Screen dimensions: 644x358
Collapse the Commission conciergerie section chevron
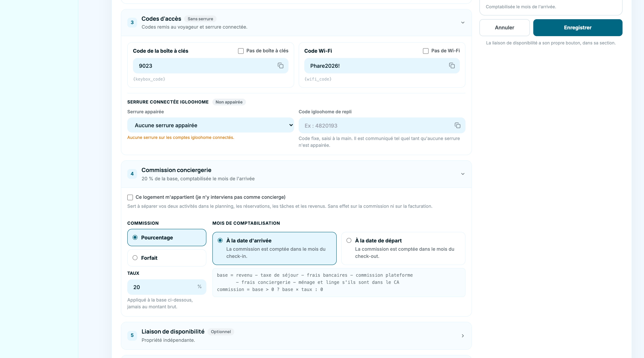click(x=463, y=174)
